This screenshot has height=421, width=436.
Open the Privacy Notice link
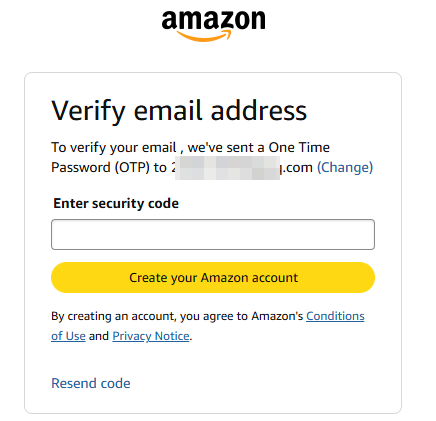151,336
